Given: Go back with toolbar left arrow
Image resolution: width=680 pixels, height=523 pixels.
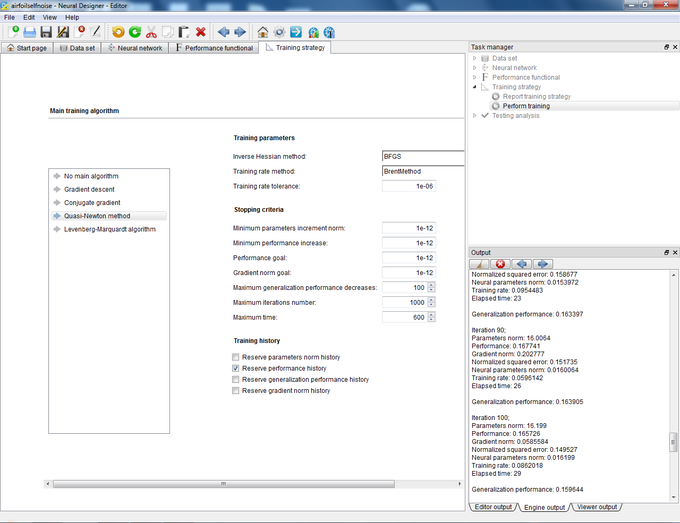Looking at the screenshot, I should (224, 32).
